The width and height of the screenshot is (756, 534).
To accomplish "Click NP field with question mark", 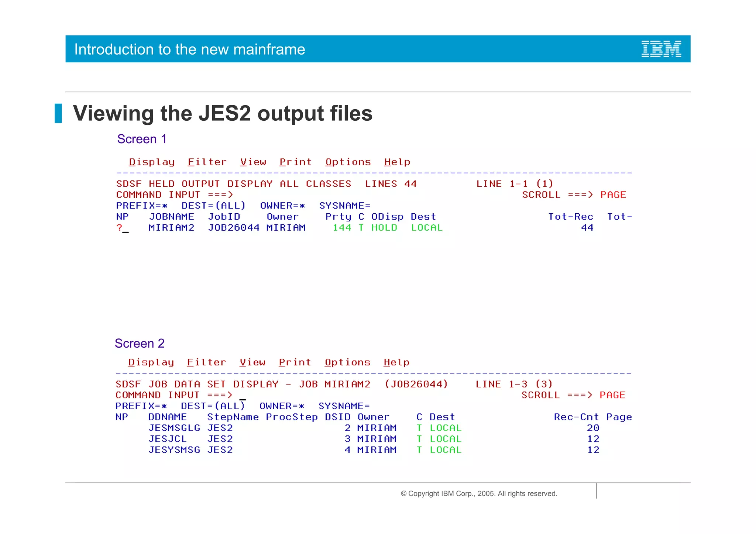I will (x=122, y=228).
